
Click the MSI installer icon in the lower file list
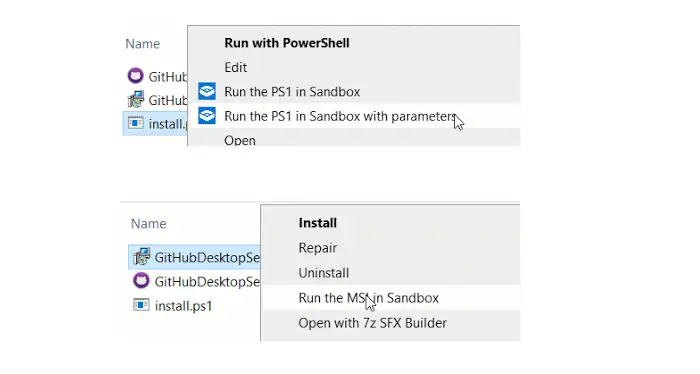point(142,256)
